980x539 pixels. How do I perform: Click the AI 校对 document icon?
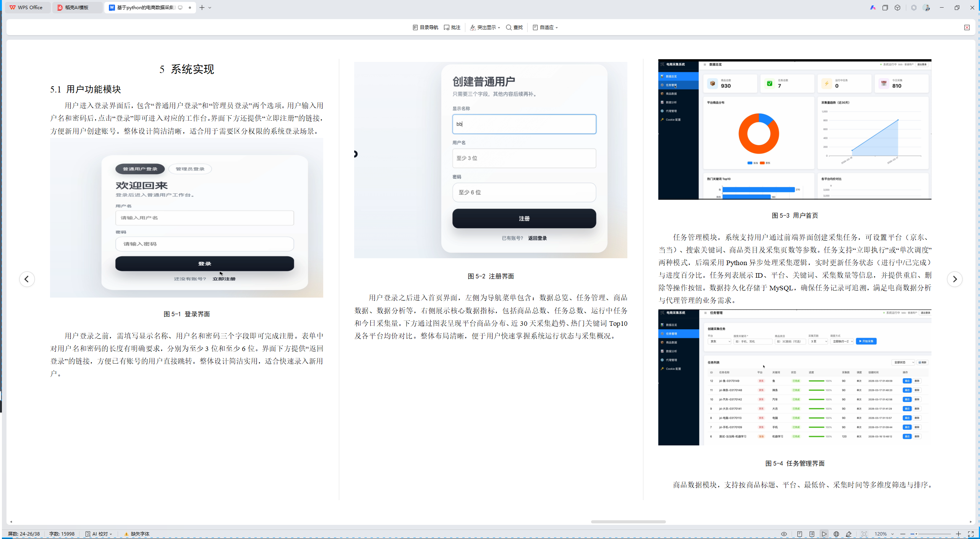[x=88, y=534]
